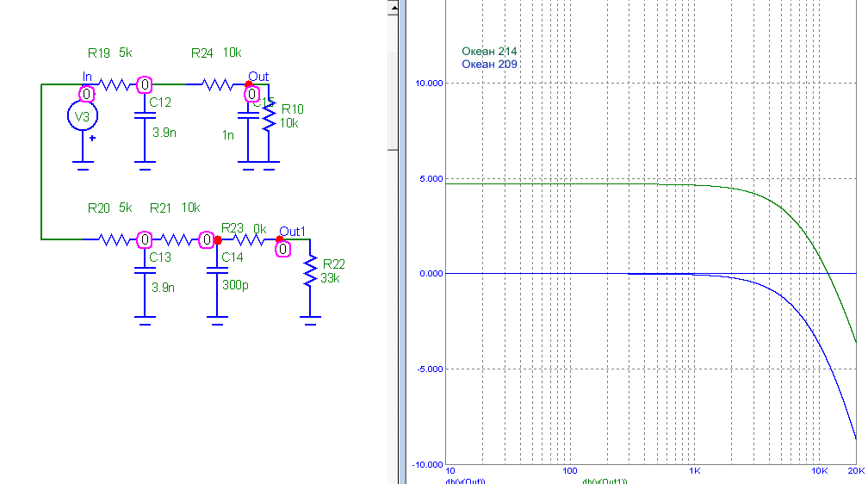Screen dimensions: 868x484
Task: Click the ground symbol under C13
Action: click(145, 320)
